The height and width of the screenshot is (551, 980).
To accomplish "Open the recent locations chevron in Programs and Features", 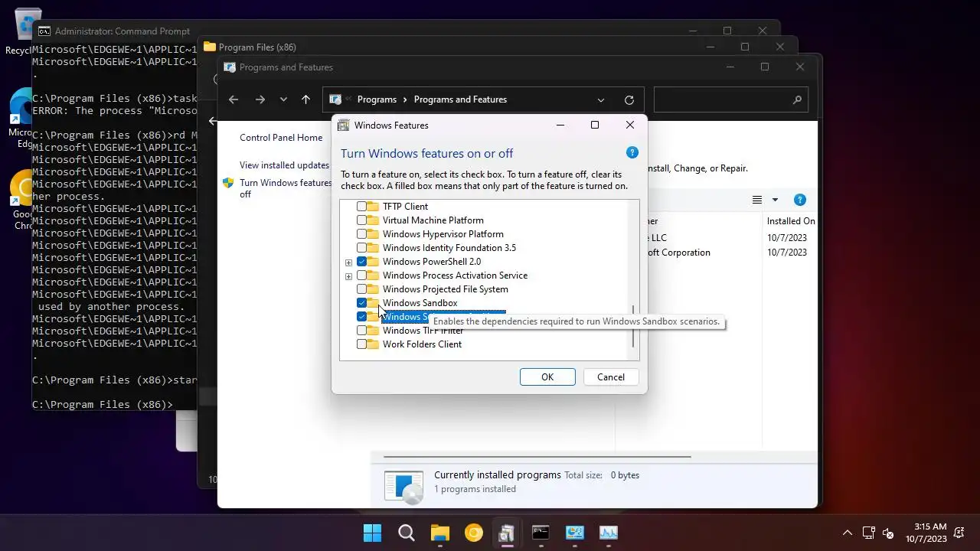I will (283, 99).
